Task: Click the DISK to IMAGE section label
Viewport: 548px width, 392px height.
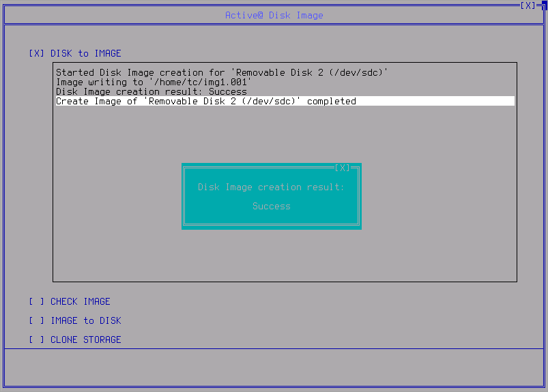Action: click(x=85, y=53)
